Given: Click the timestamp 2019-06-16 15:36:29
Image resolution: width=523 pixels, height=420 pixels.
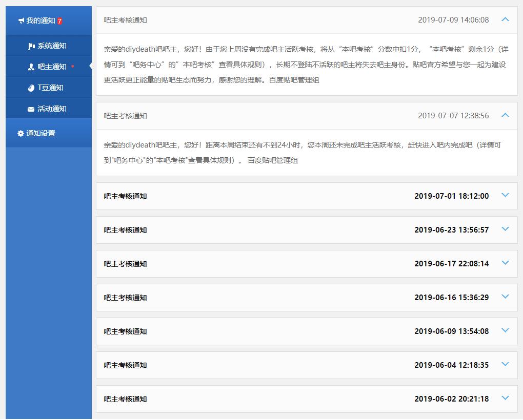Looking at the screenshot, I should [452, 298].
